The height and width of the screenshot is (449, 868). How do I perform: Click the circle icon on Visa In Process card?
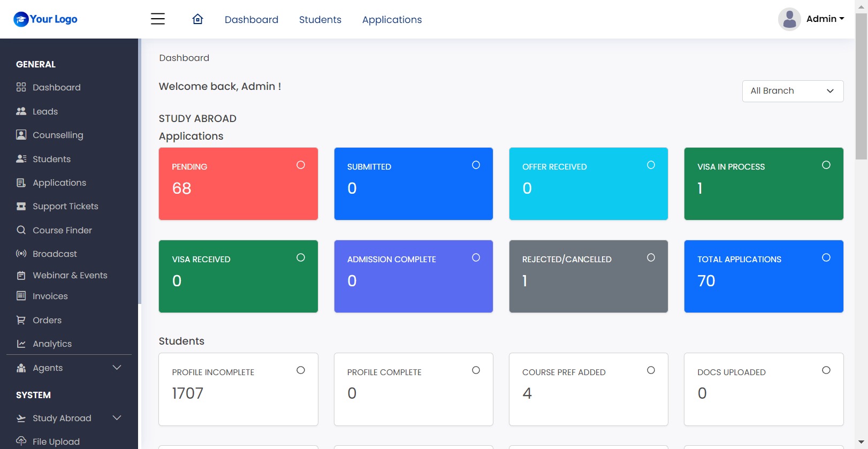(826, 165)
